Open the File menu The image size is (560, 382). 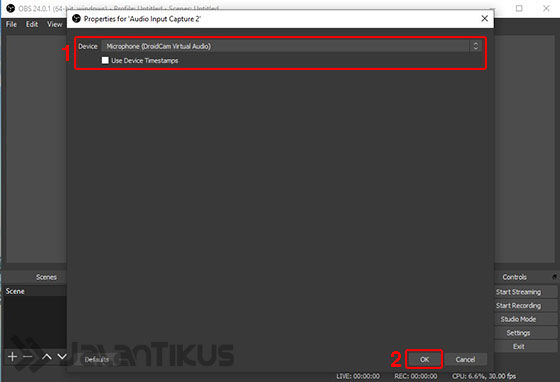coord(11,24)
